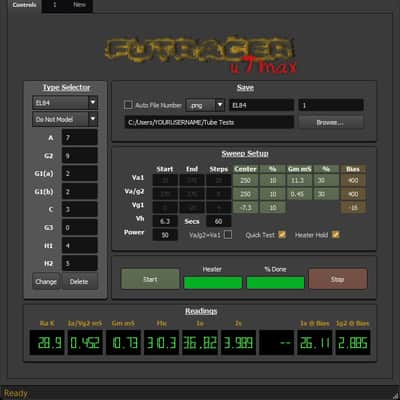Click the Vg1 Center field showing -7.3
Screen dimensions: 400x400
pos(245,207)
